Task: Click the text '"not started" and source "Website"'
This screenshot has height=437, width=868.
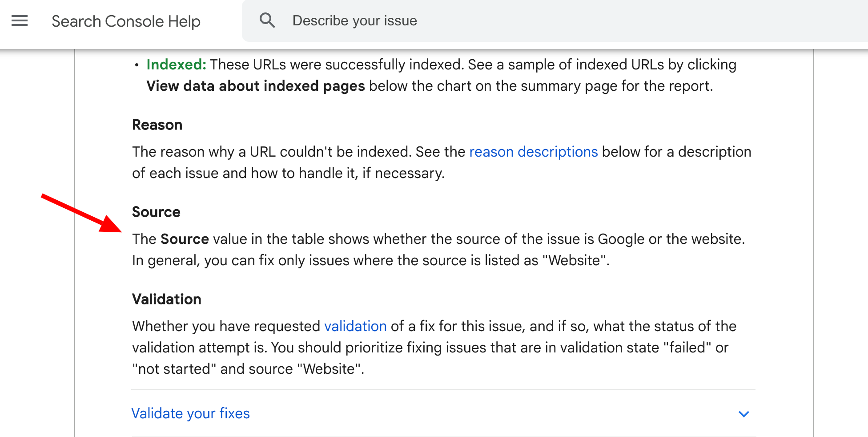Action: click(248, 369)
